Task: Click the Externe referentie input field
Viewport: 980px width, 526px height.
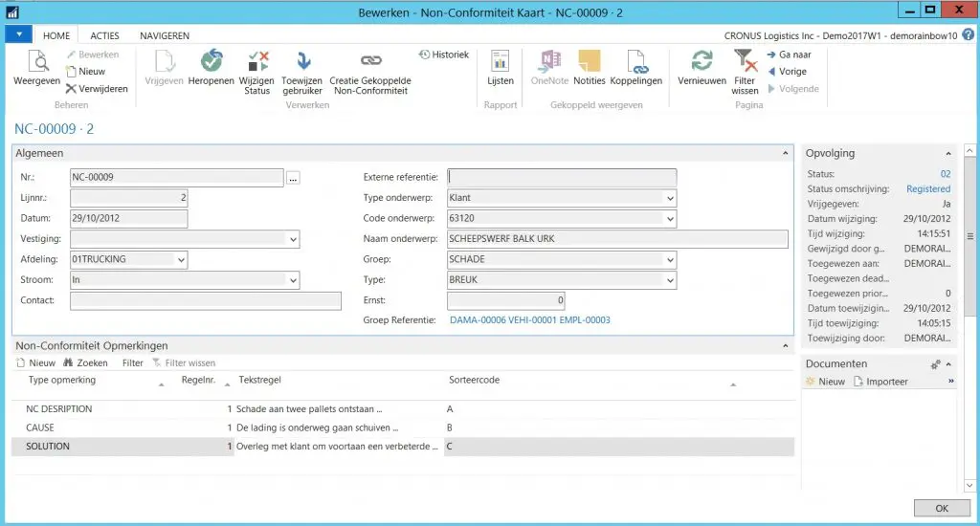Action: click(x=562, y=177)
